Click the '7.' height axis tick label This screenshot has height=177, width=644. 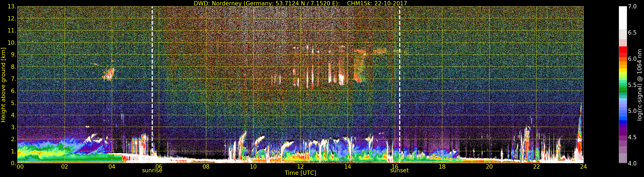pos(14,79)
